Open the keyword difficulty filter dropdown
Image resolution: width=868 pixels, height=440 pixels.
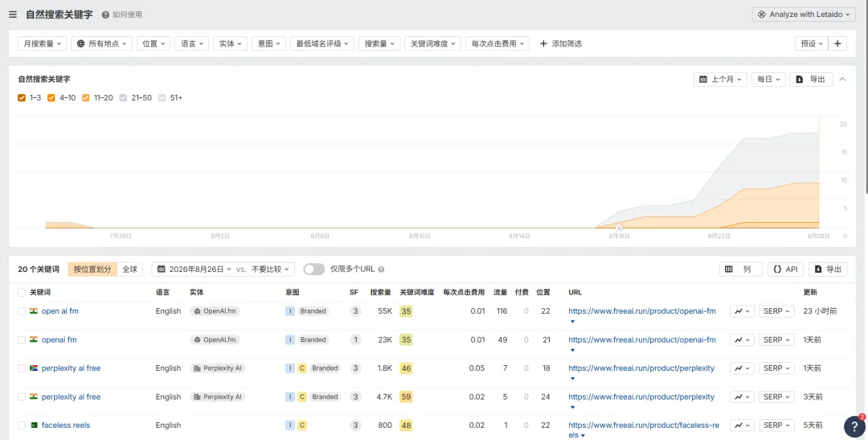tap(433, 43)
